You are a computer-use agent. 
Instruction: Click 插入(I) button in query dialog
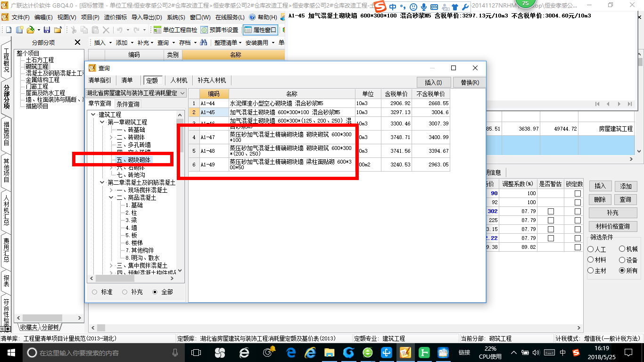[x=434, y=82]
